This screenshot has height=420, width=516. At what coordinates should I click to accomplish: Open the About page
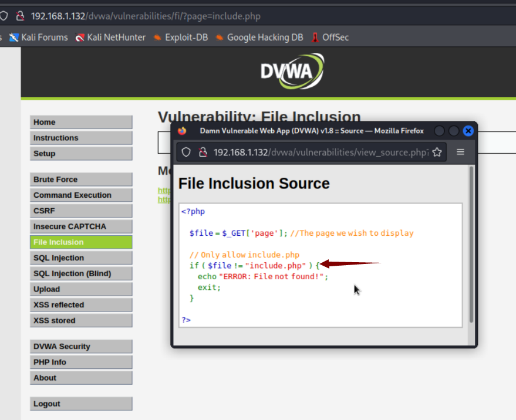pyautogui.click(x=81, y=378)
